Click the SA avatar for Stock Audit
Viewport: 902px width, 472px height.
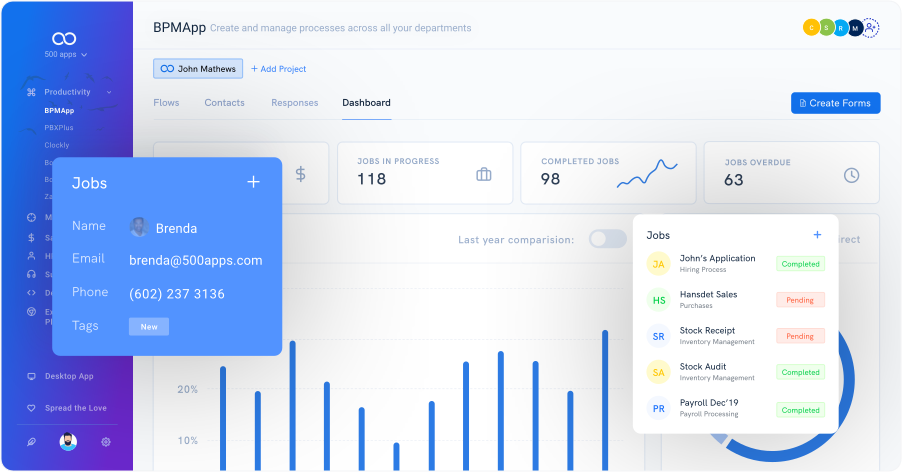(x=659, y=373)
